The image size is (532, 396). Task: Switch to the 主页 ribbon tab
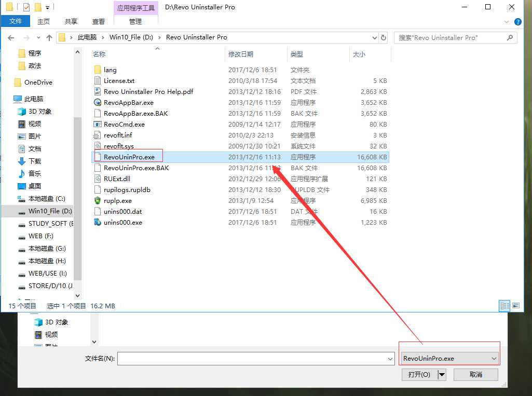pos(44,21)
